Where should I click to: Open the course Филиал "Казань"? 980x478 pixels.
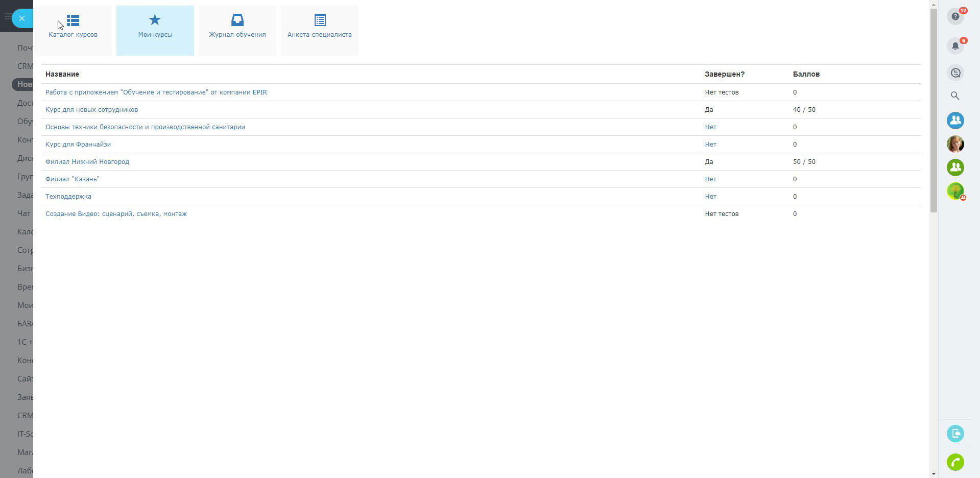[x=73, y=179]
